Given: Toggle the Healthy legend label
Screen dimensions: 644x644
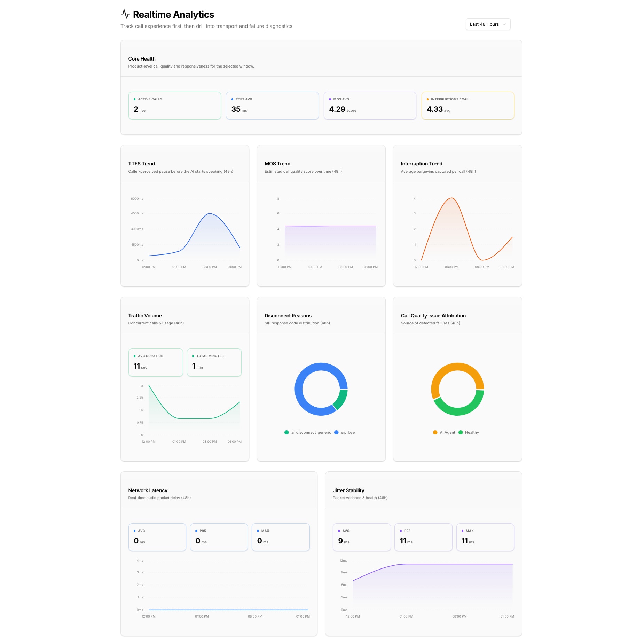Looking at the screenshot, I should 472,432.
